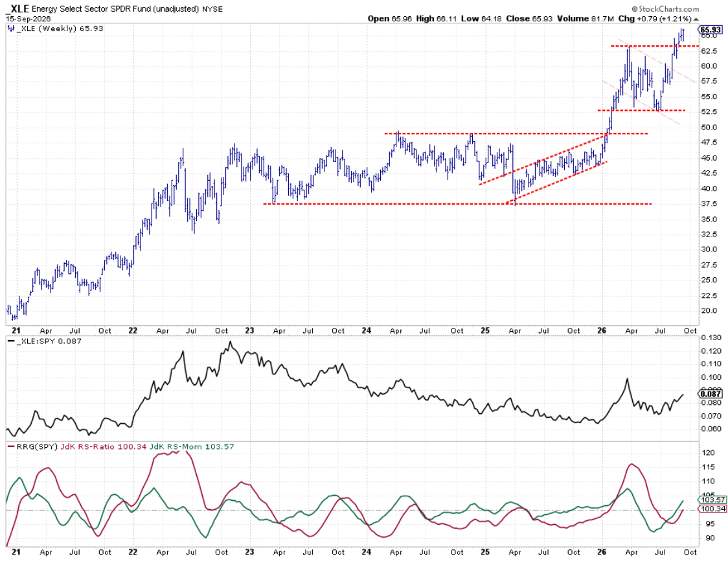Click the 95 label on RRG axis
The height and width of the screenshot is (563, 728).
point(710,524)
